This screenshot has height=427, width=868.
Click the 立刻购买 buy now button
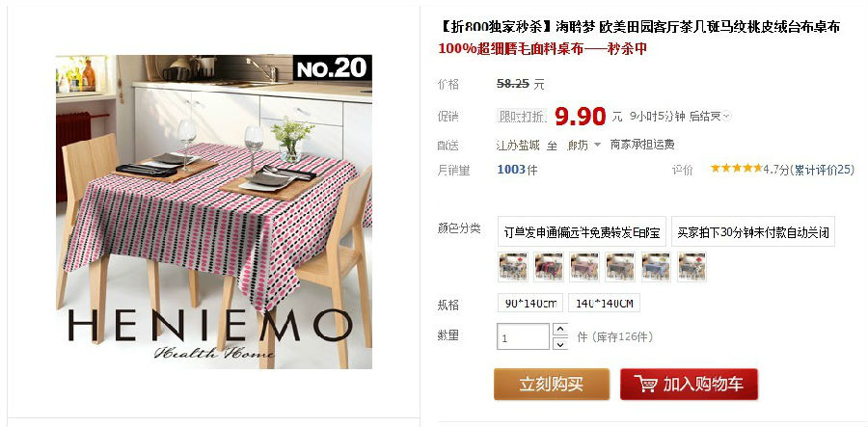tap(552, 385)
